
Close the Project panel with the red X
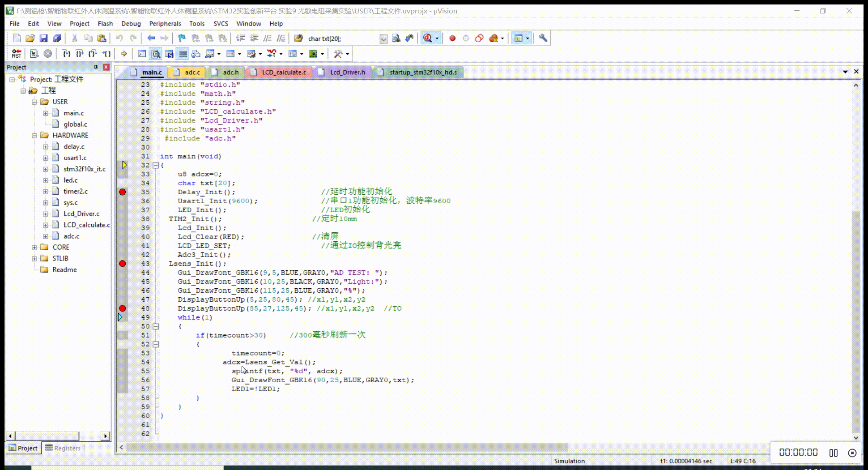106,67
